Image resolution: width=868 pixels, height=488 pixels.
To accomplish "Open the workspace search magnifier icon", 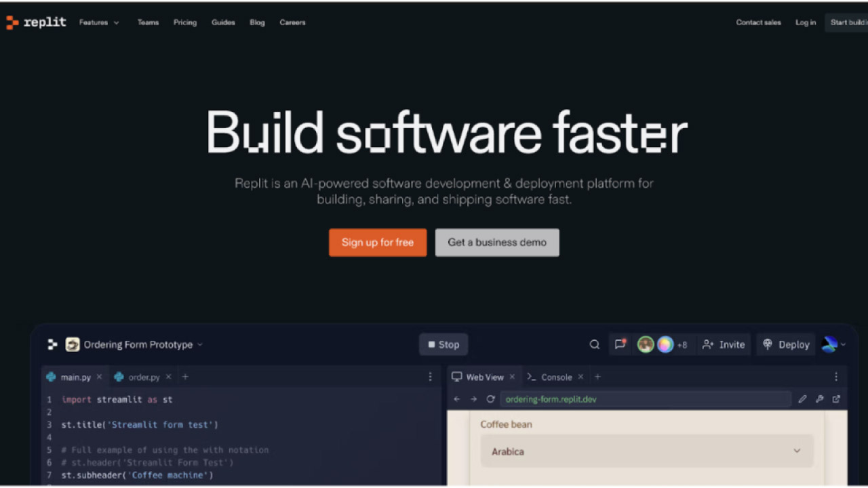I will (595, 344).
